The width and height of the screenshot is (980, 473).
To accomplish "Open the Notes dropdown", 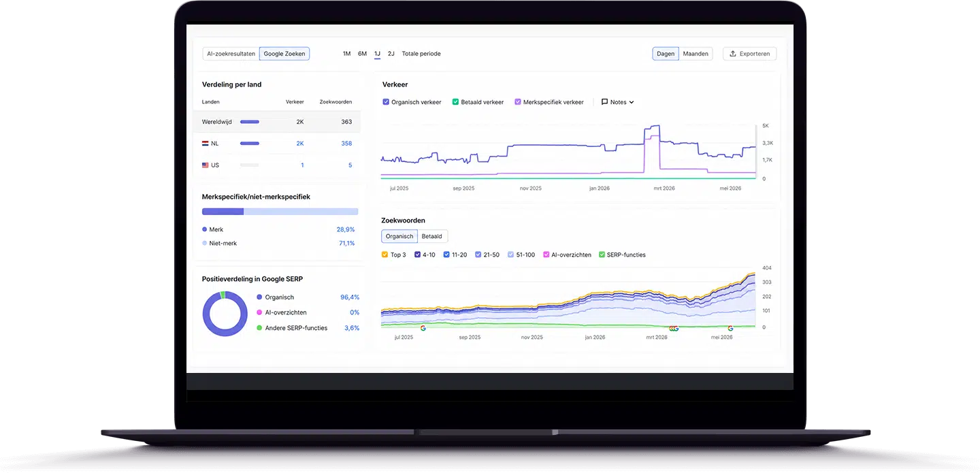I will coord(617,102).
